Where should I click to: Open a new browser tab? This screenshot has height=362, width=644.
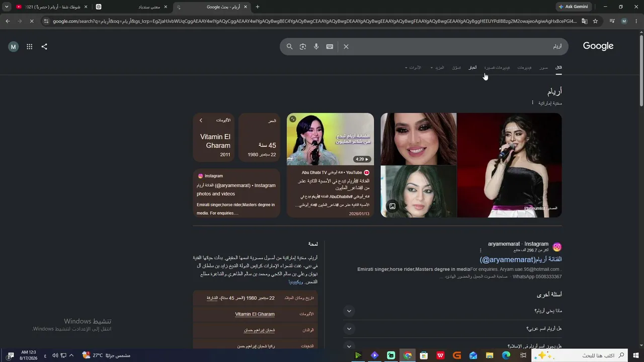(258, 7)
